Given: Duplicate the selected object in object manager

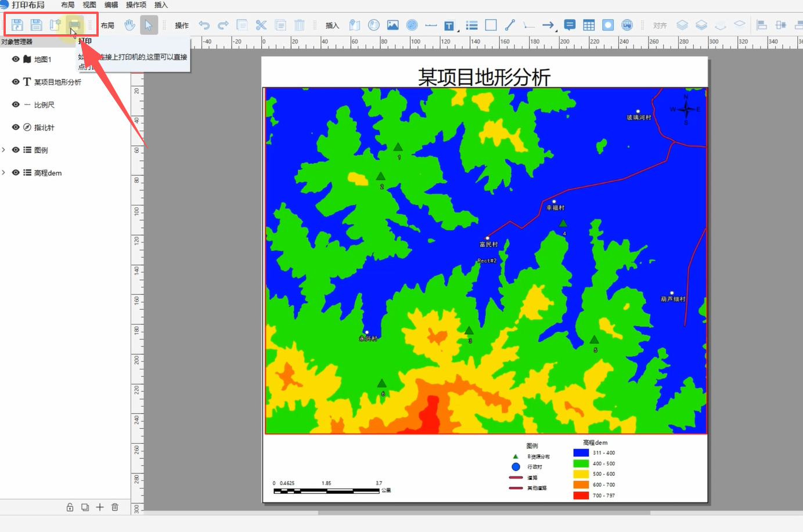Looking at the screenshot, I should pos(85,507).
